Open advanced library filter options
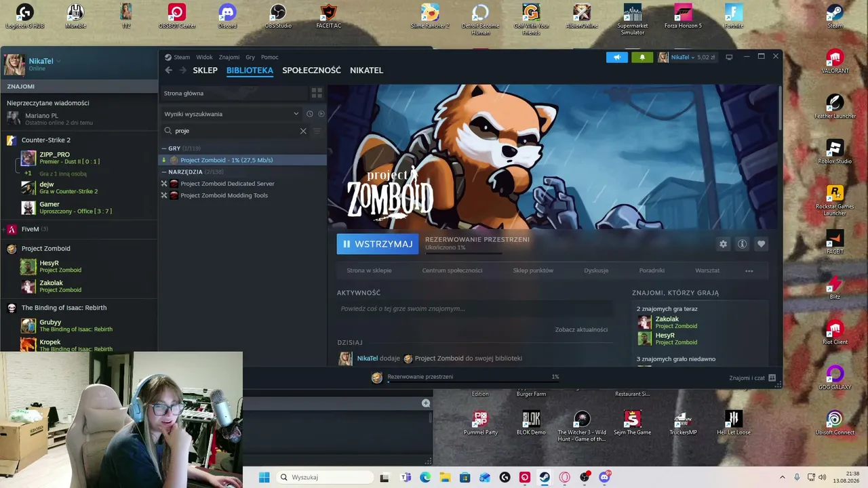868x488 pixels. click(317, 131)
